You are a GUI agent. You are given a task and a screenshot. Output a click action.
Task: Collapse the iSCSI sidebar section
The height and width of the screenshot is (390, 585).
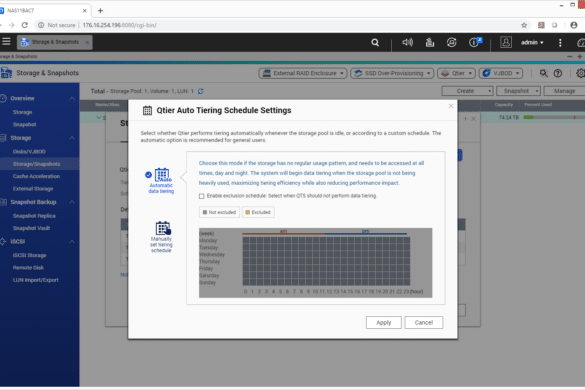pyautogui.click(x=72, y=242)
